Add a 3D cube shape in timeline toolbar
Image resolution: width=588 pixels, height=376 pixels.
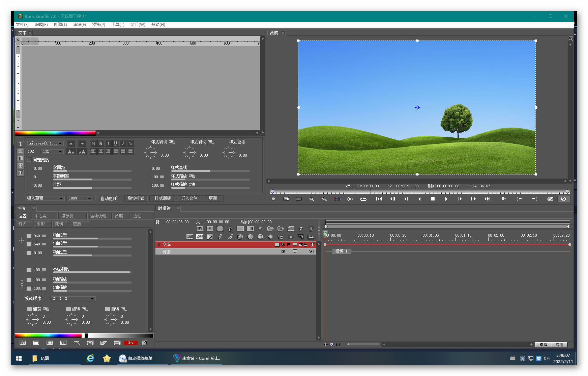pyautogui.click(x=240, y=237)
